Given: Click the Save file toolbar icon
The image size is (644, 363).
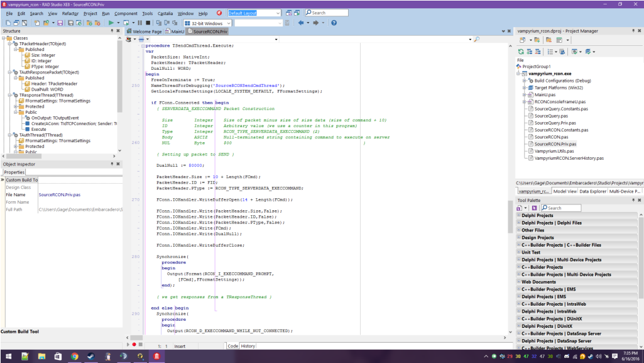Looking at the screenshot, I should (x=60, y=23).
